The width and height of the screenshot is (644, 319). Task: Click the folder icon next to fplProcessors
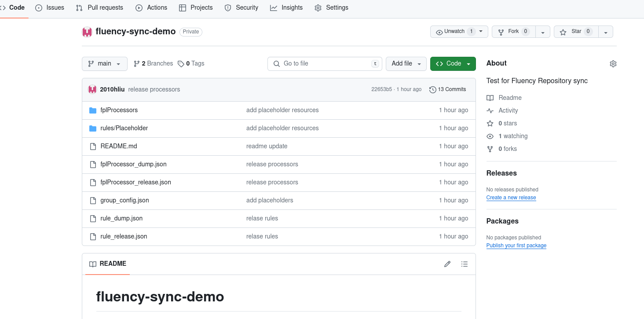coord(93,110)
